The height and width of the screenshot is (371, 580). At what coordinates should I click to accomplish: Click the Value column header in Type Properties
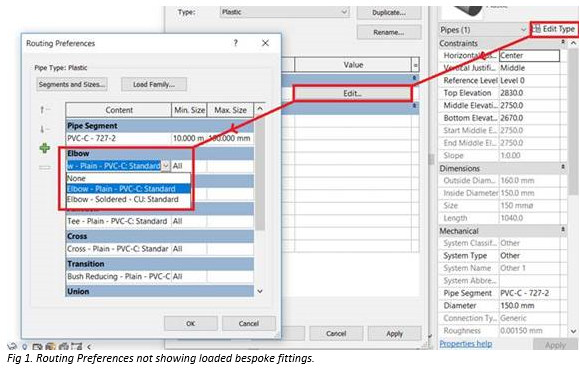pyautogui.click(x=353, y=65)
